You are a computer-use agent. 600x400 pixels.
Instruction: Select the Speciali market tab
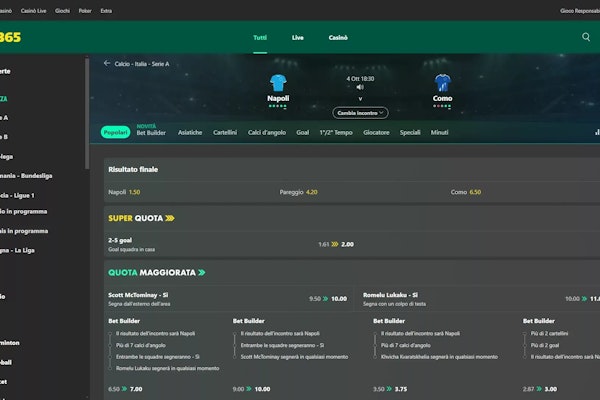pyautogui.click(x=410, y=132)
